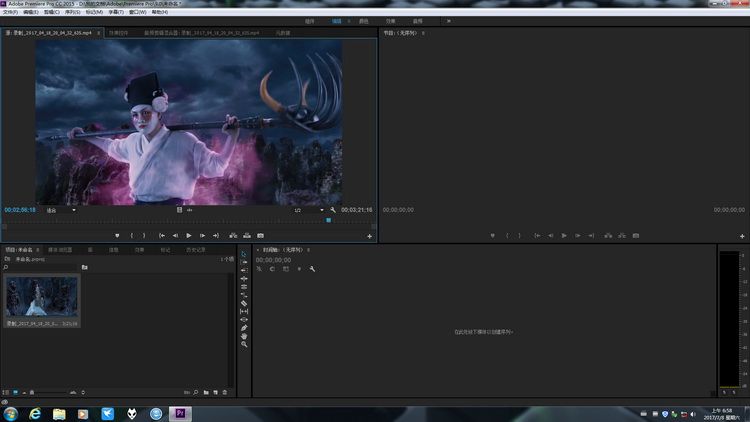Select the Rate Stretch tool

point(244,295)
